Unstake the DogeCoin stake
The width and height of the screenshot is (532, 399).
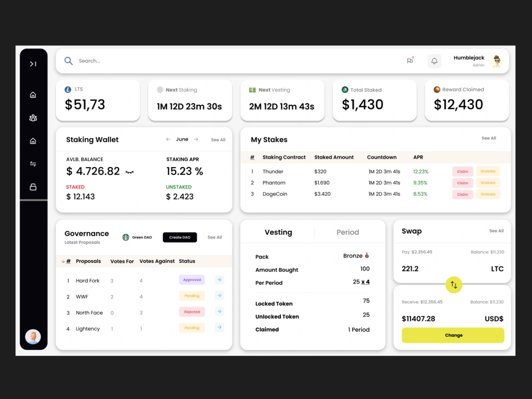(488, 194)
